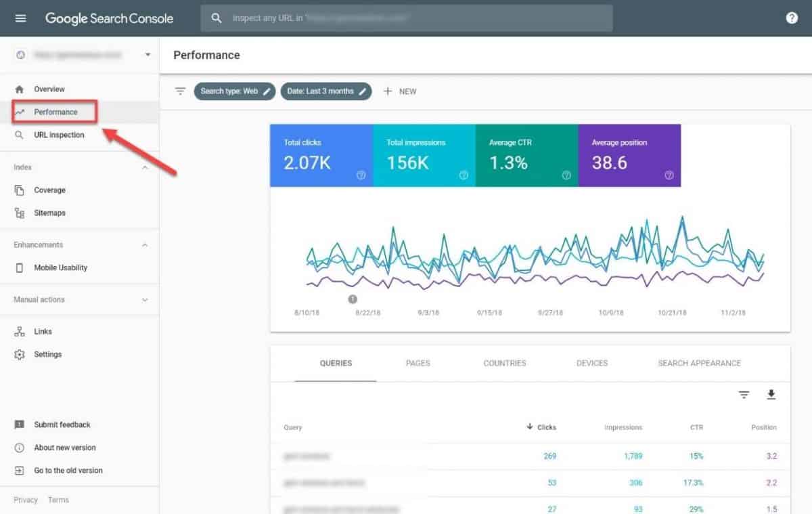Open the Privacy link
The width and height of the screenshot is (812, 514).
tap(26, 500)
